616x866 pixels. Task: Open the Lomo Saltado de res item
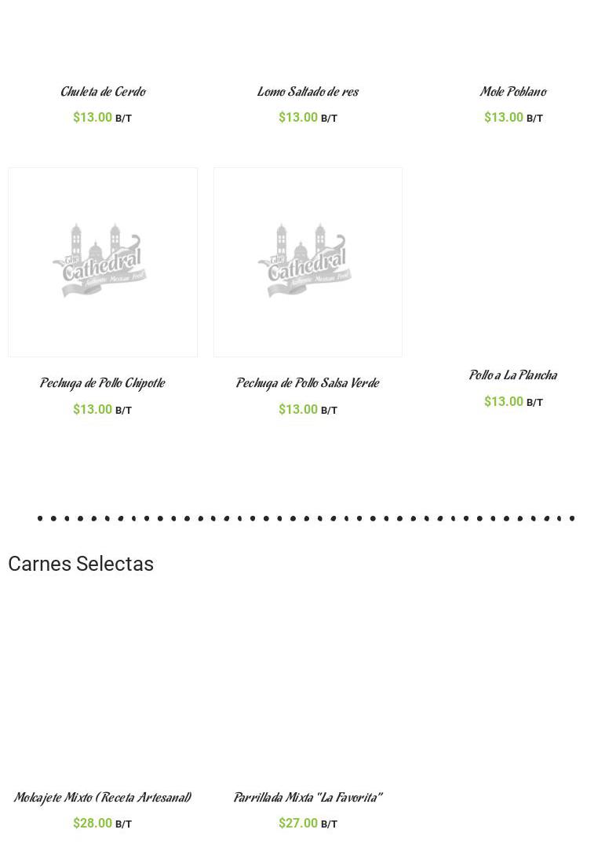pyautogui.click(x=308, y=92)
